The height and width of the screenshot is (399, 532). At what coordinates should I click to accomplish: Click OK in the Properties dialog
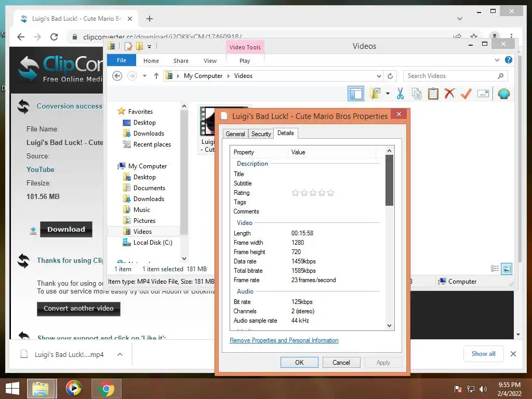pyautogui.click(x=299, y=362)
